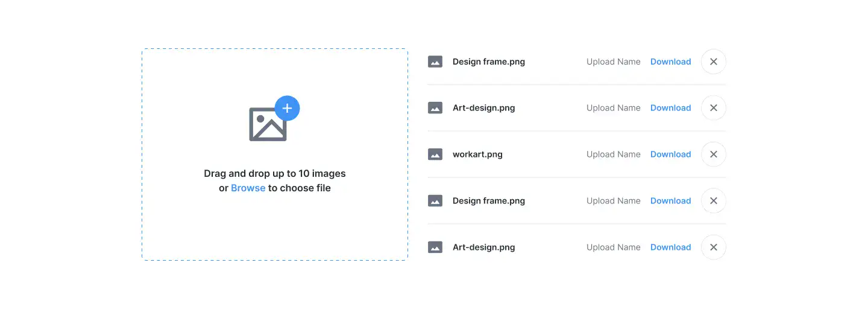Click Upload Name of the first Design frame.png
The height and width of the screenshot is (309, 868).
point(614,62)
